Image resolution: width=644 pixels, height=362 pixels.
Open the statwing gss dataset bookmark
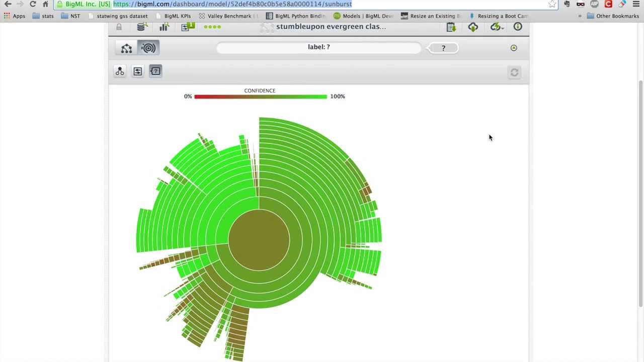pyautogui.click(x=118, y=16)
